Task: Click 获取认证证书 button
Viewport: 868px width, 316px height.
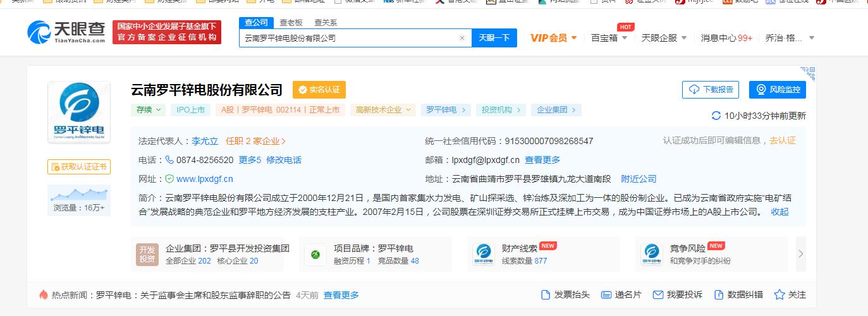Action: (79, 167)
